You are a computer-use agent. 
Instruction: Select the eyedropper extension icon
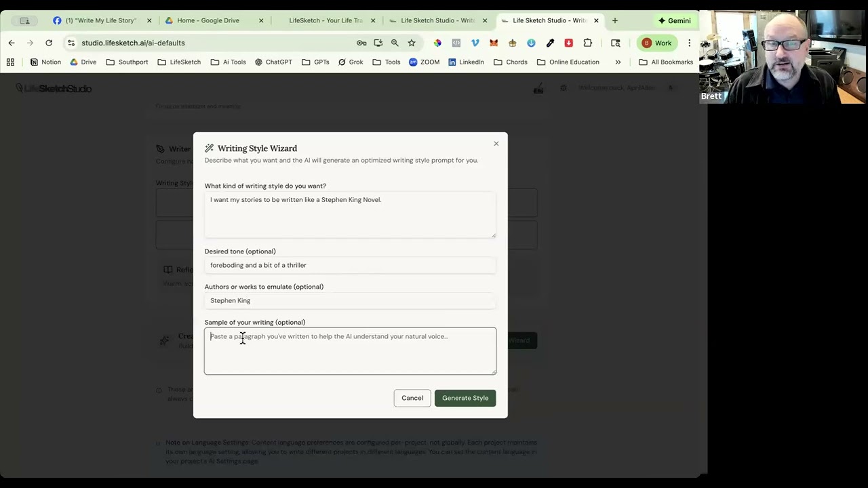coord(550,43)
